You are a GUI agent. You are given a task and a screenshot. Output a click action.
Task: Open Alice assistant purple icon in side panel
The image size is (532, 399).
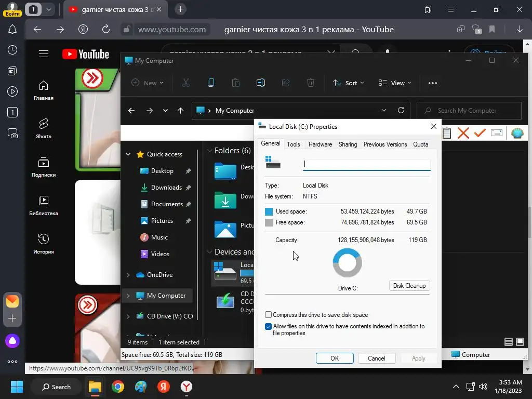tap(12, 341)
